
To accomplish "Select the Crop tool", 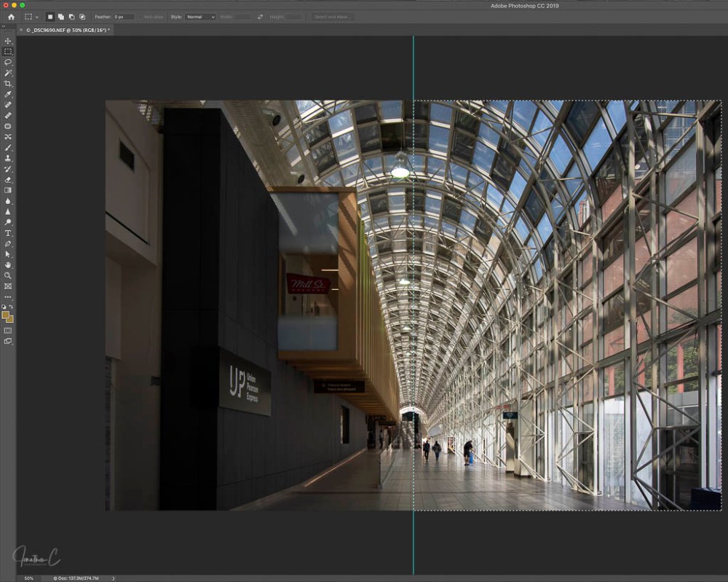I will click(8, 84).
